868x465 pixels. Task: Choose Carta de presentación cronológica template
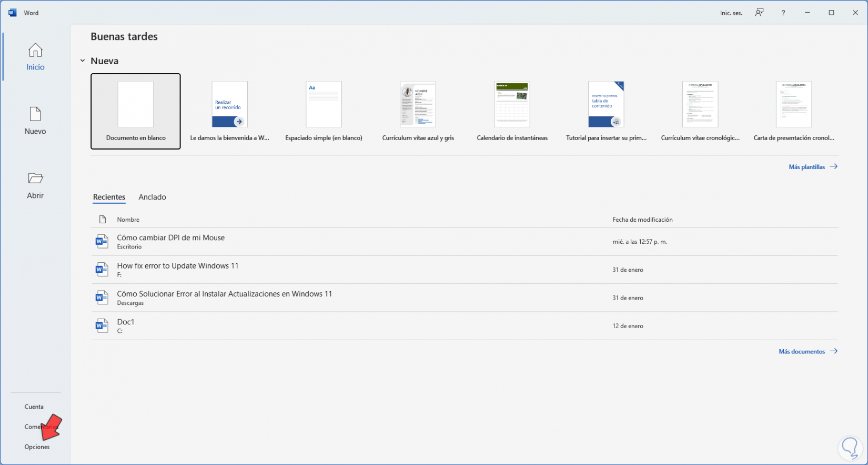794,111
